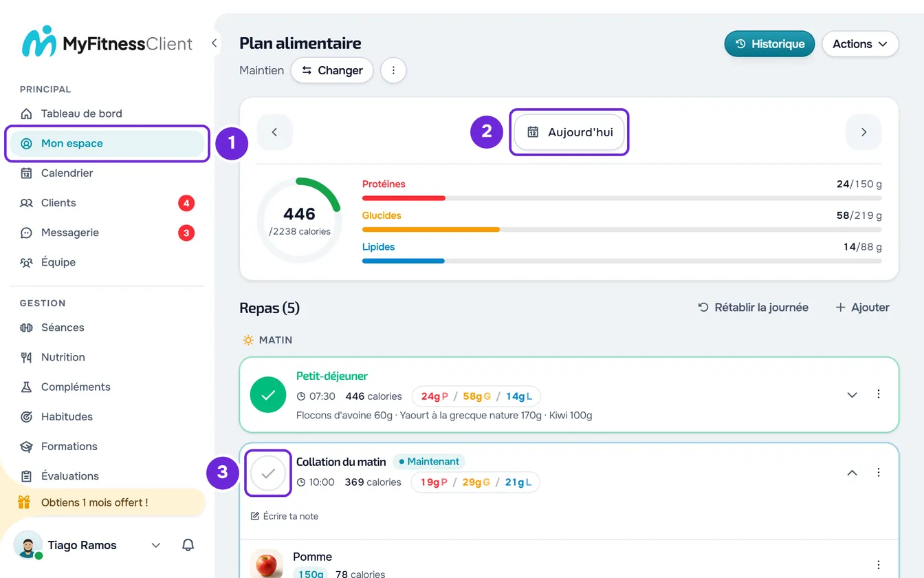The image size is (924, 578).
Task: Click the Tiago Ramos profile avatar
Action: click(x=27, y=545)
